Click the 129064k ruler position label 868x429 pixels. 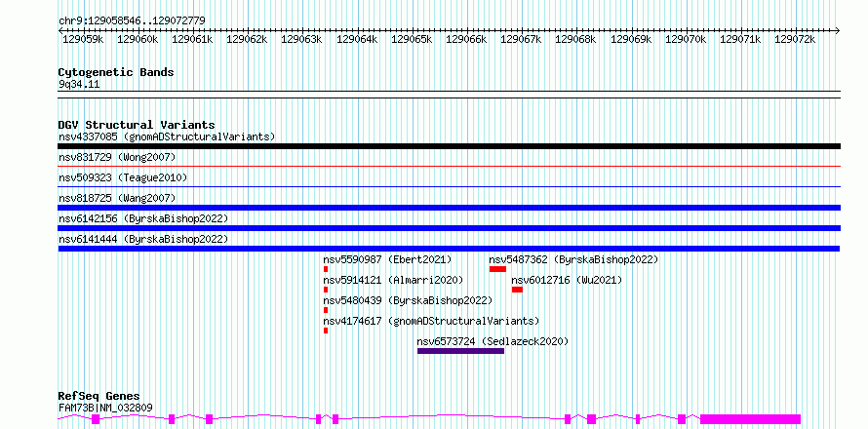pos(357,39)
